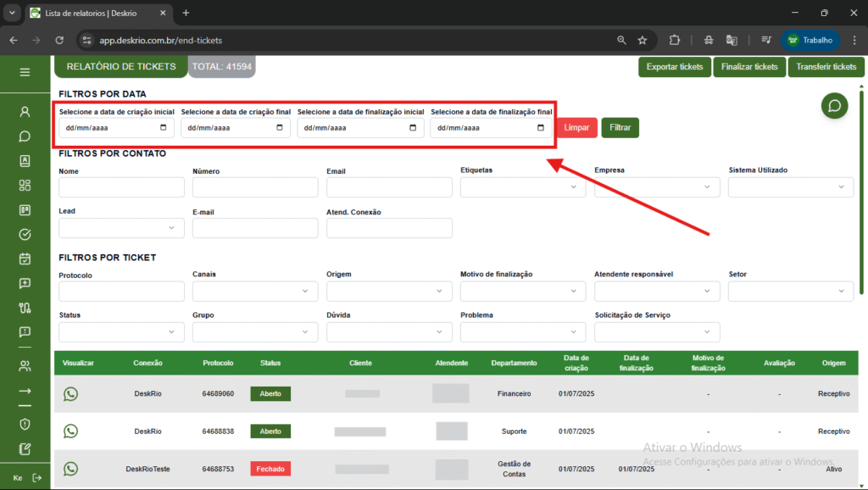This screenshot has width=868, height=490.
Task: Bookmark this page with the star icon
Action: [x=643, y=40]
